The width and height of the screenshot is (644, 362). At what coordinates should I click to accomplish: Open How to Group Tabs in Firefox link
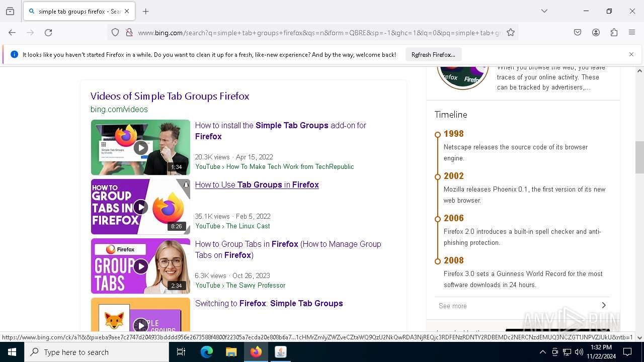coord(288,249)
